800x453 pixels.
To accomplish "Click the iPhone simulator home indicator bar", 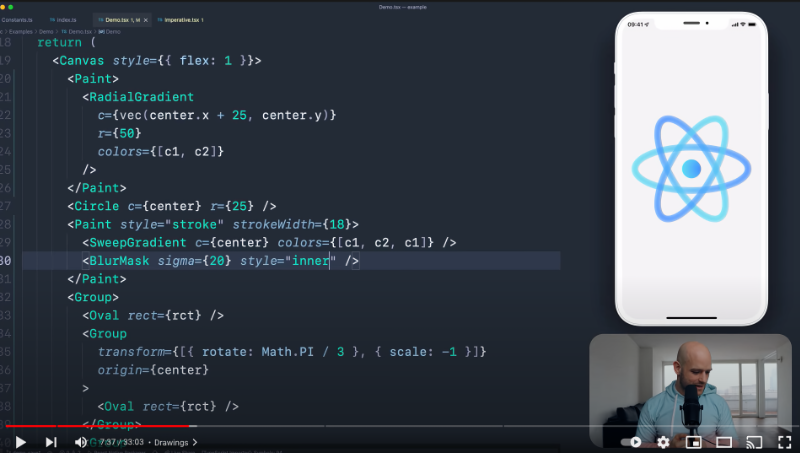I will click(691, 318).
